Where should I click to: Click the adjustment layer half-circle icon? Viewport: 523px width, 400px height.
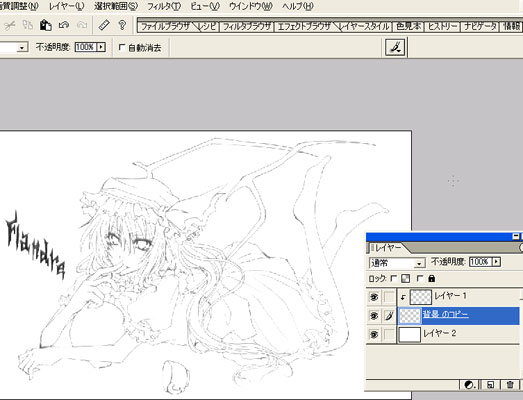pyautogui.click(x=470, y=385)
